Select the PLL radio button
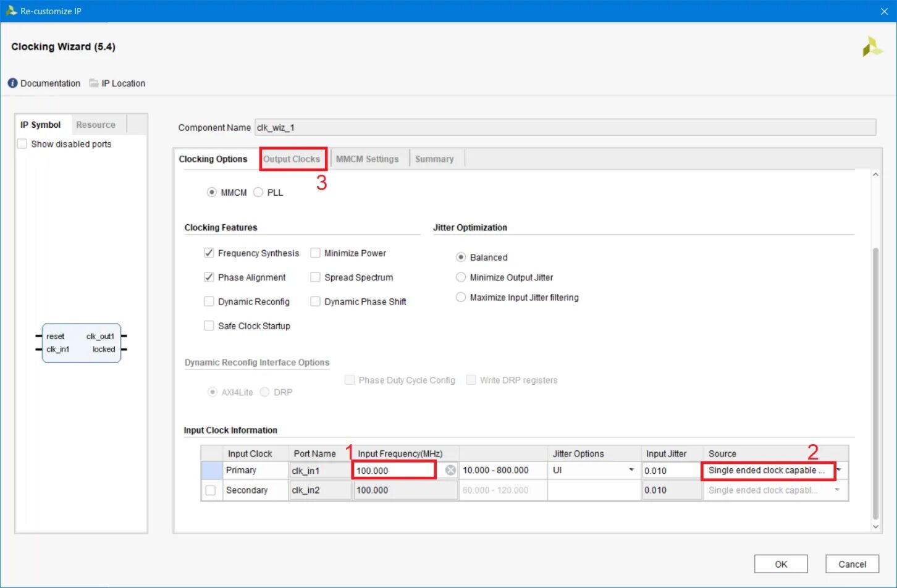The image size is (897, 588). (258, 192)
